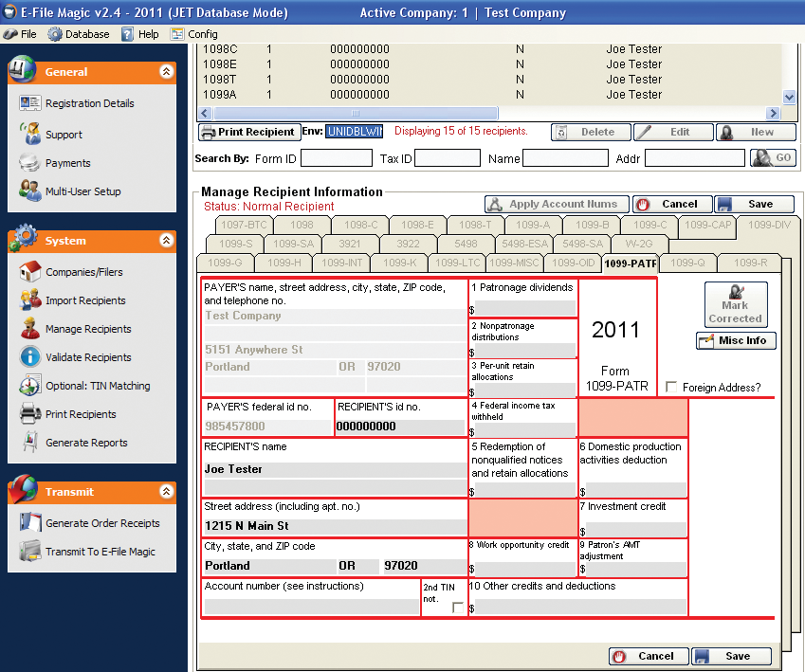
Task: Open Optional: TIN Matching
Action: tap(97, 386)
